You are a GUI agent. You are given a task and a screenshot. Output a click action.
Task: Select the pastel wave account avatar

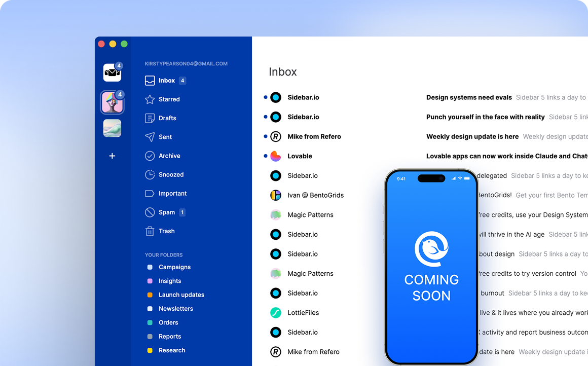pos(112,128)
